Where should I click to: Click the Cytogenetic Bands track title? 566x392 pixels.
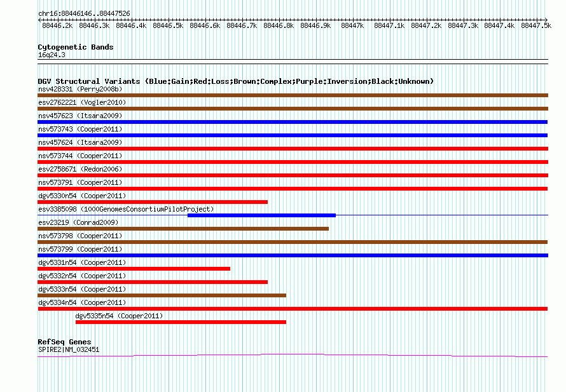click(76, 47)
